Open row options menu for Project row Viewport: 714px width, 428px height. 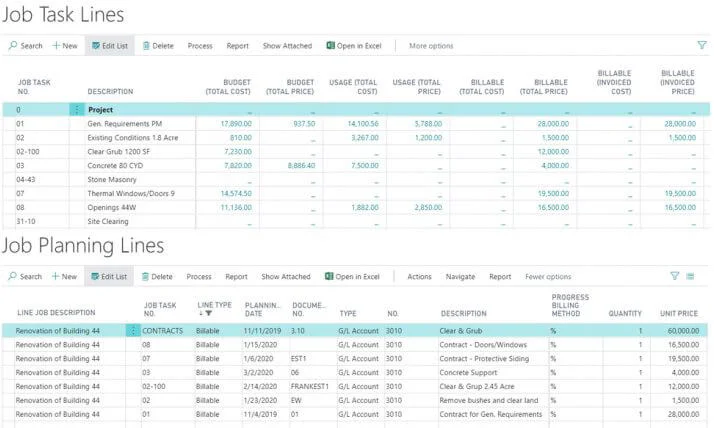[77, 109]
